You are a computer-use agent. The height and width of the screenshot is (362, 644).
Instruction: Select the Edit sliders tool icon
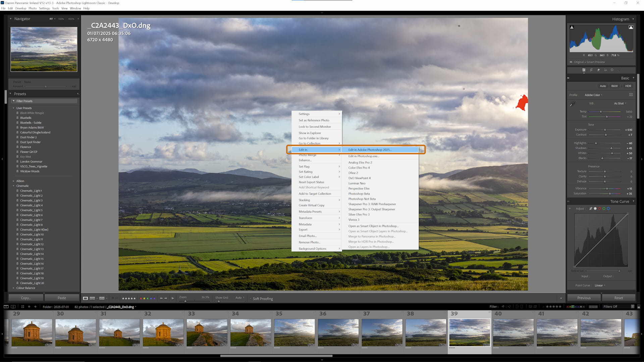pyautogui.click(x=584, y=70)
